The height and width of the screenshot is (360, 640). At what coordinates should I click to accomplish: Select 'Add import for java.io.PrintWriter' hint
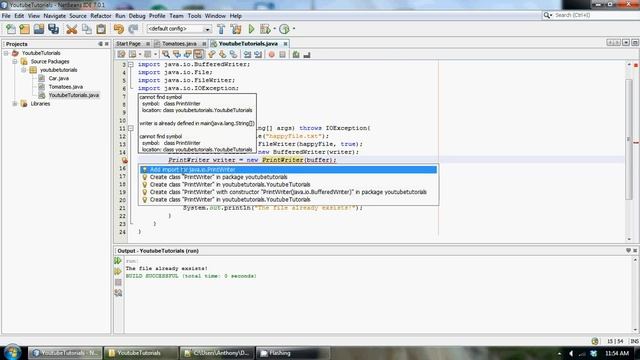(288, 169)
